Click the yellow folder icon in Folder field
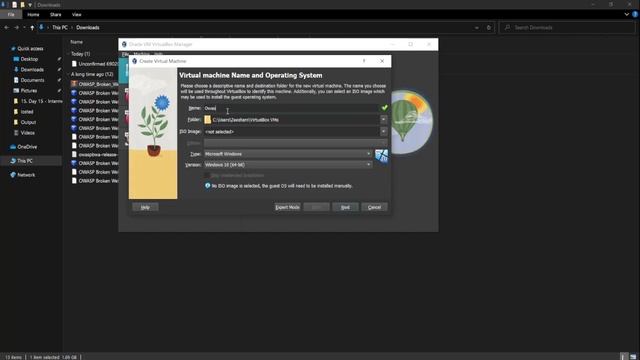Screen dimensions: 640x360 (x=208, y=120)
